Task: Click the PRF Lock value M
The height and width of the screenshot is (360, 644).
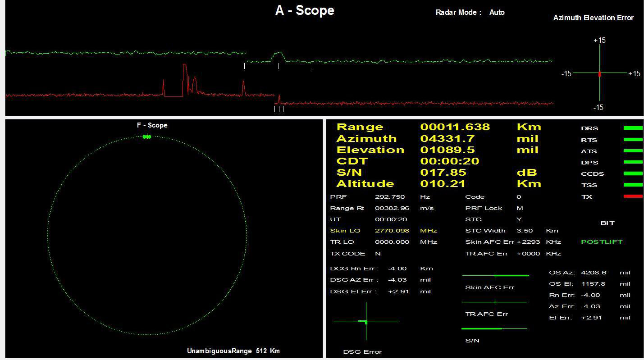Action: click(x=519, y=208)
